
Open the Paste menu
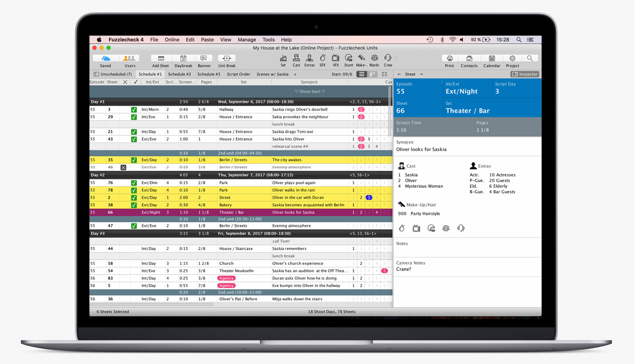207,40
